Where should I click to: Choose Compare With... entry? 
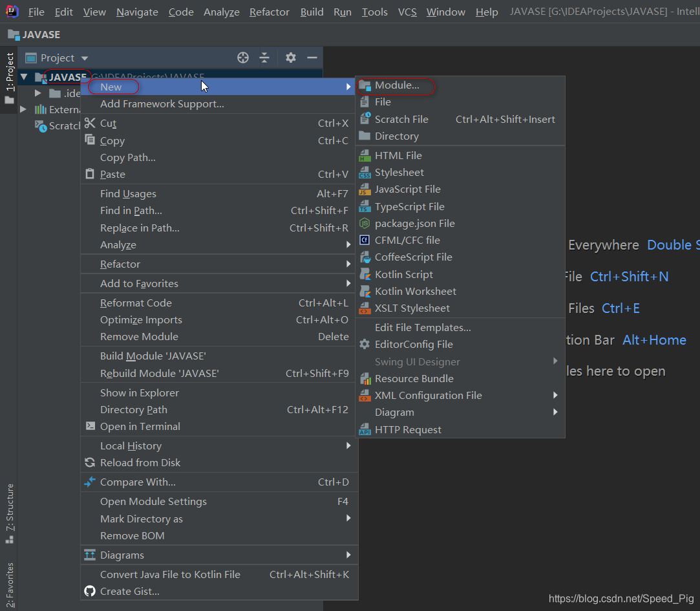219,482
